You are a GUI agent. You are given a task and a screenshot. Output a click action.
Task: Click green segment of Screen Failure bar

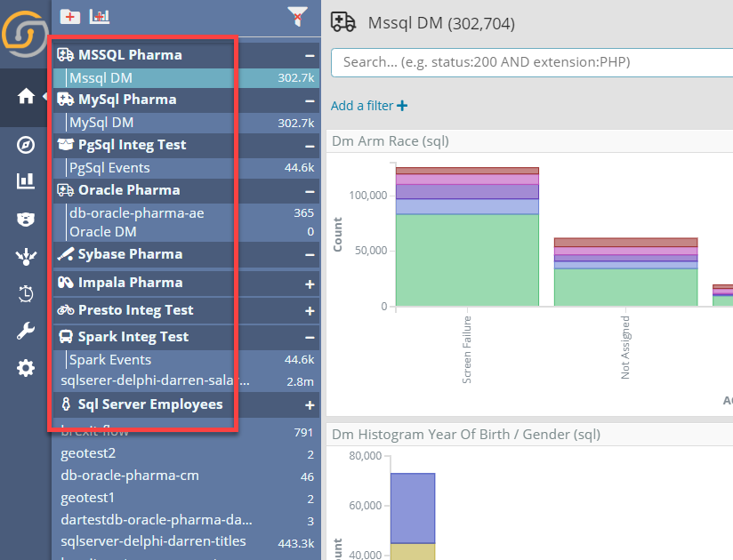[467, 260]
